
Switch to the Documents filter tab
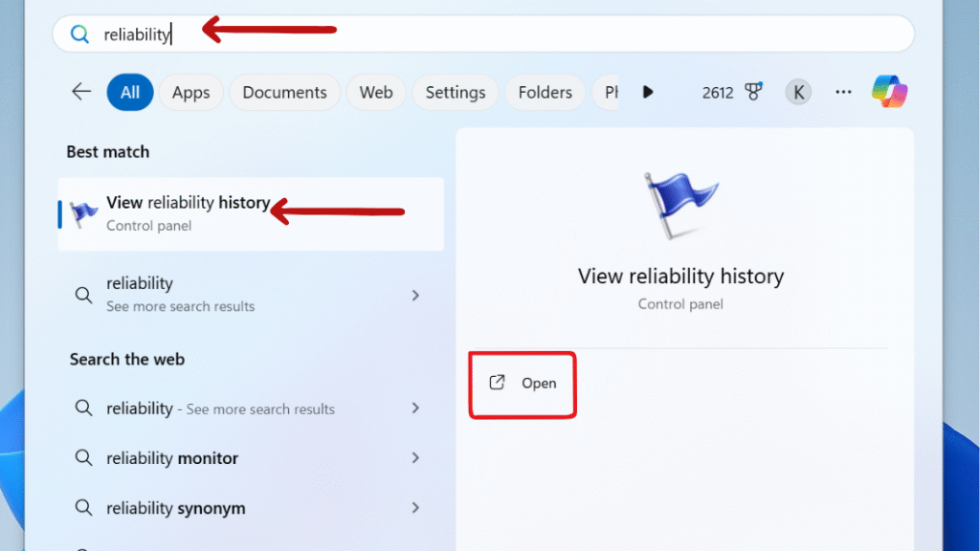pyautogui.click(x=284, y=93)
